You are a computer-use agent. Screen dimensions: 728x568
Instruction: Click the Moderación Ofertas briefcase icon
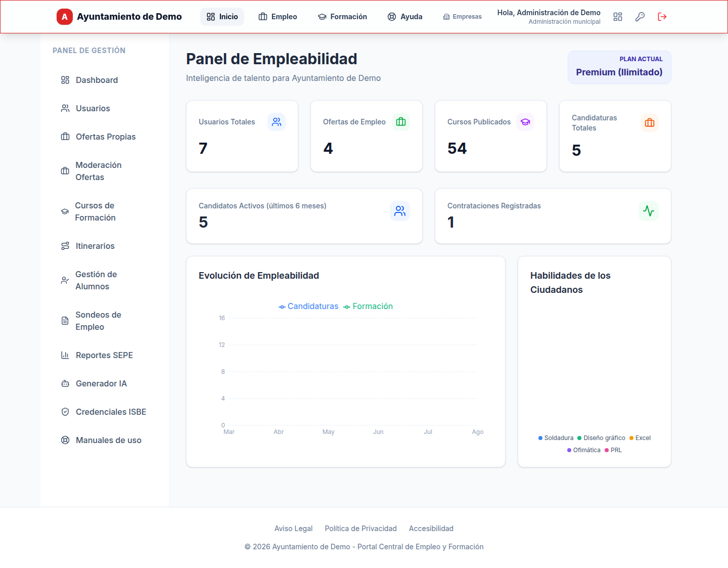point(65,171)
